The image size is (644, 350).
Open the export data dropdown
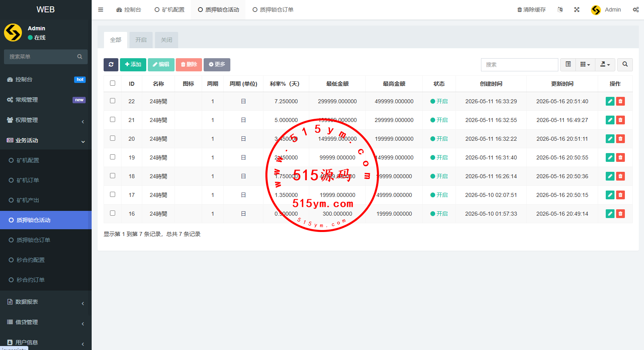[x=605, y=65]
